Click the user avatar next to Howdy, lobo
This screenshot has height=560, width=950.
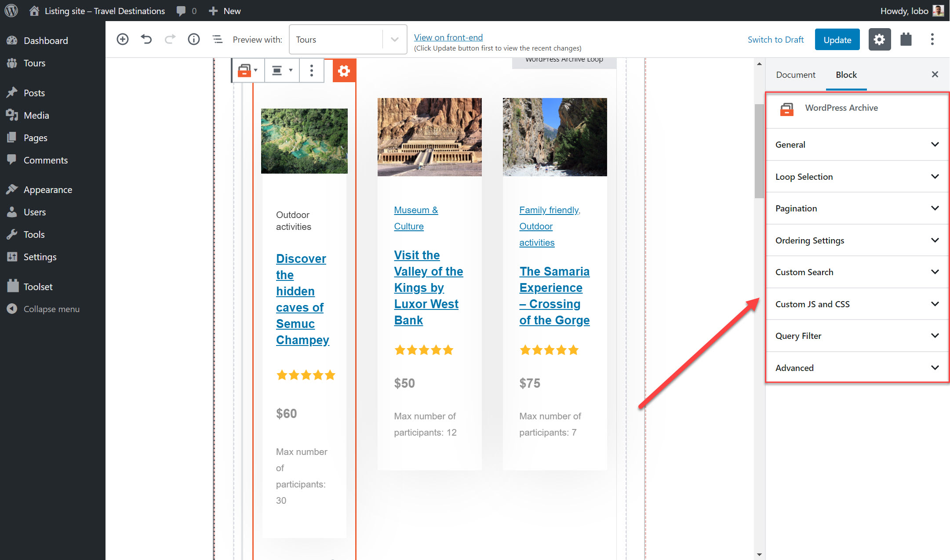click(938, 11)
